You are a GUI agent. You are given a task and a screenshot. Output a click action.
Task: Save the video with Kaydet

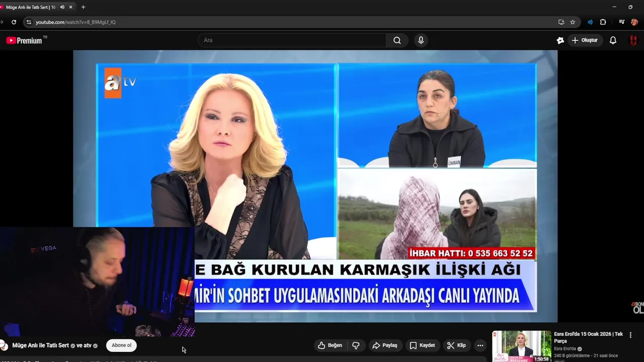pyautogui.click(x=422, y=345)
